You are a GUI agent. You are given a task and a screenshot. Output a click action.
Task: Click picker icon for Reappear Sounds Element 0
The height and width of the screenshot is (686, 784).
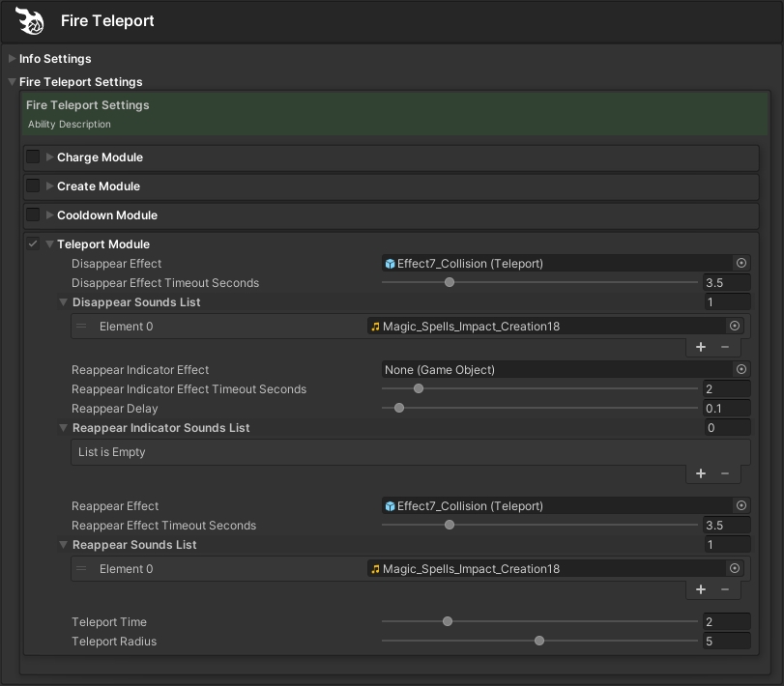pyautogui.click(x=735, y=569)
